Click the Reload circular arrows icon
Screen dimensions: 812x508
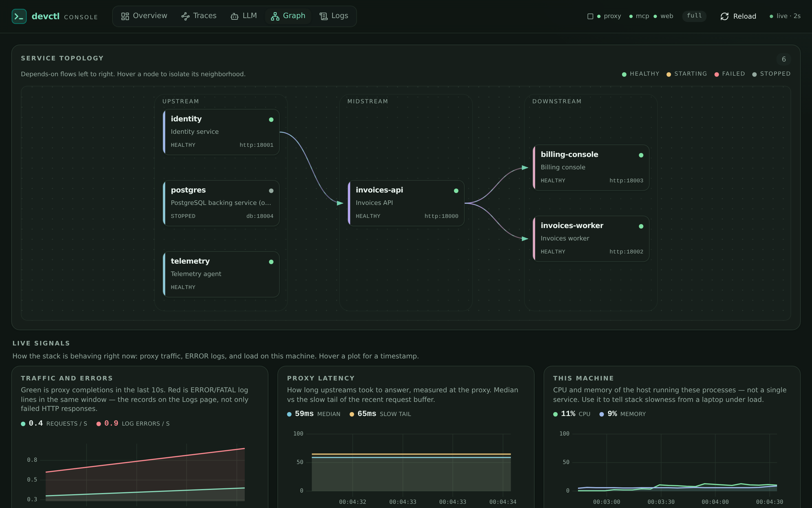[x=724, y=16]
